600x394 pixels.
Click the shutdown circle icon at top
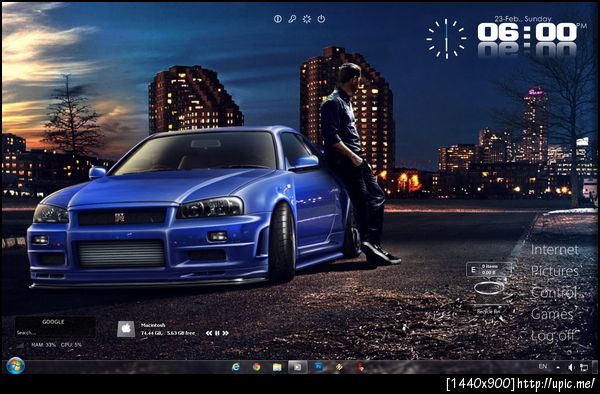point(278,19)
